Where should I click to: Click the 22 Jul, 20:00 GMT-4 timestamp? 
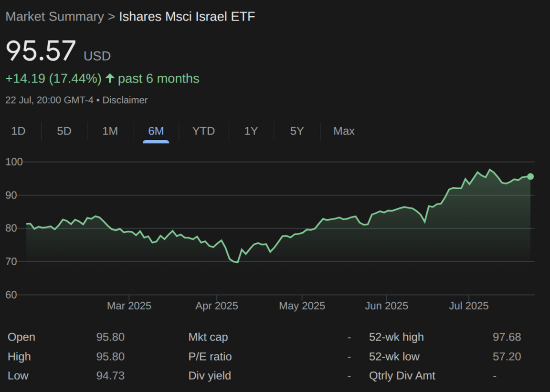point(50,100)
